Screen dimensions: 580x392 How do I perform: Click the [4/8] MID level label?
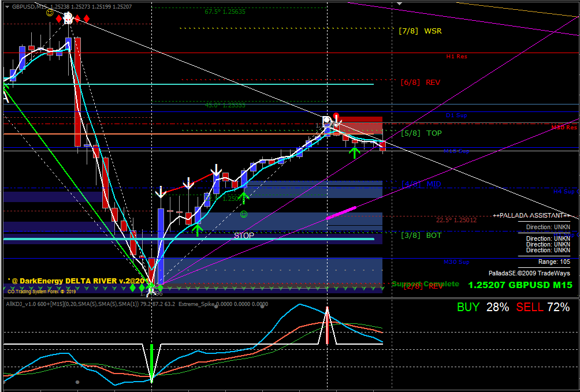pyautogui.click(x=421, y=184)
